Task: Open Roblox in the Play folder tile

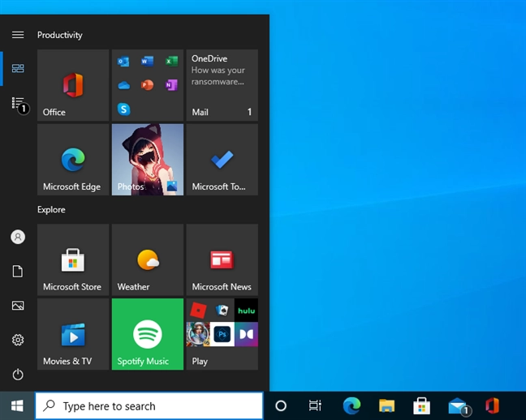Action: [198, 311]
